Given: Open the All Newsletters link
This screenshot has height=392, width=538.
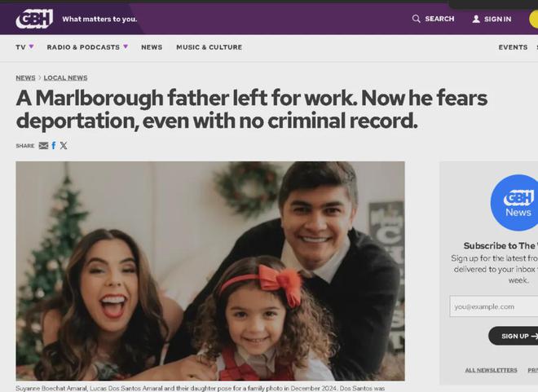Looking at the screenshot, I should pos(491,370).
